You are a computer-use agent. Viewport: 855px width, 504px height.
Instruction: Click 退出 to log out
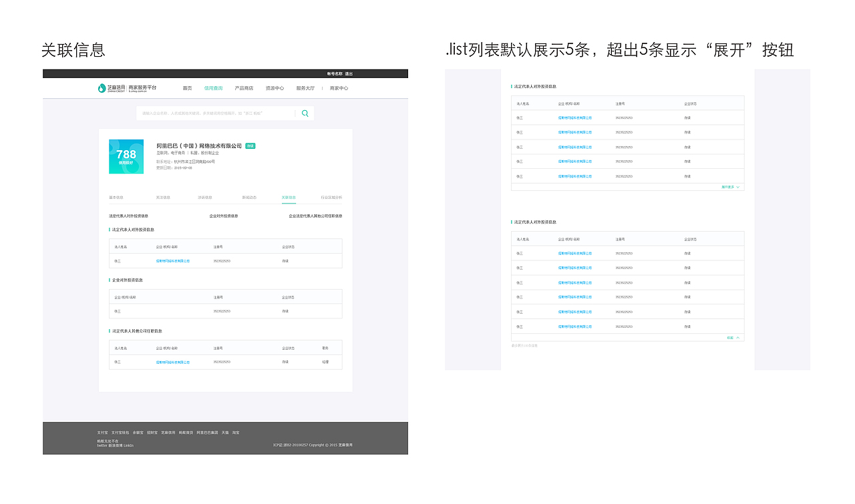click(x=349, y=73)
